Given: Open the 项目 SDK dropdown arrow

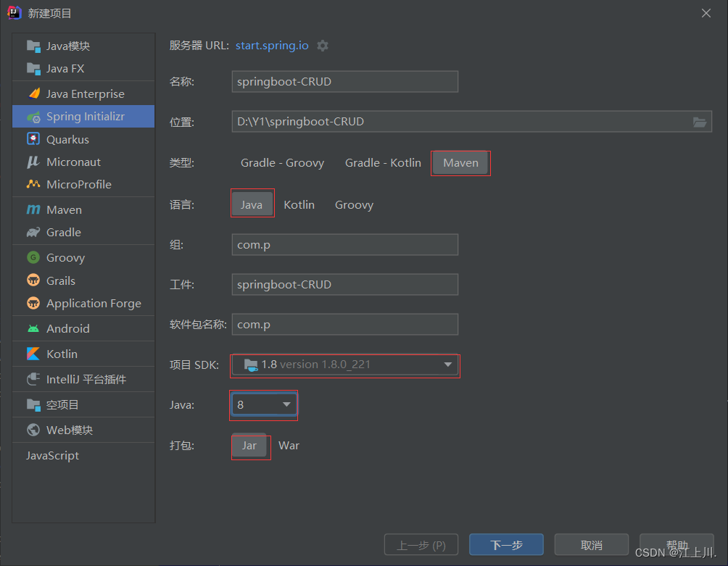Looking at the screenshot, I should [447, 365].
